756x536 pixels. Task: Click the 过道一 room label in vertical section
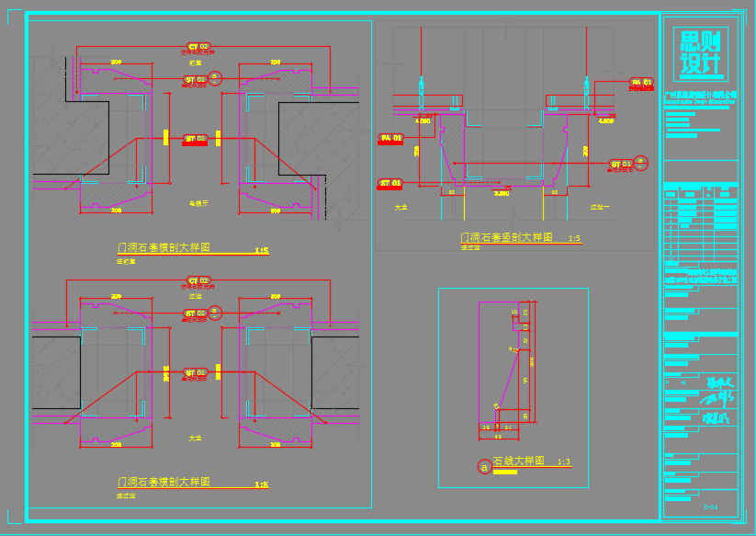point(600,207)
